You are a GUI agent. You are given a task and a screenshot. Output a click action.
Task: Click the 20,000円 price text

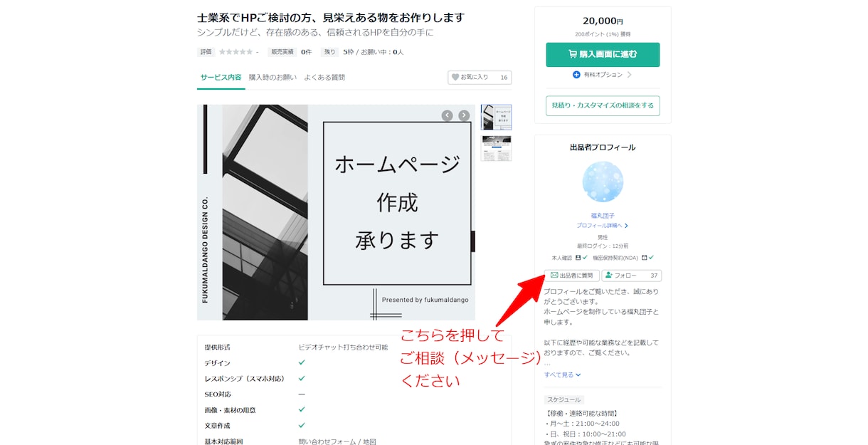(603, 21)
